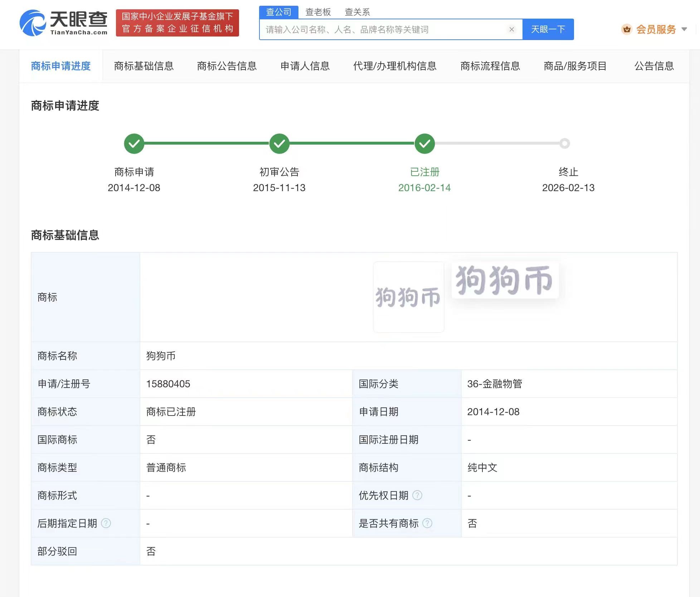Viewport: 700px width, 597px height.
Task: Click the 已注册 green checkmark step
Action: 424,144
